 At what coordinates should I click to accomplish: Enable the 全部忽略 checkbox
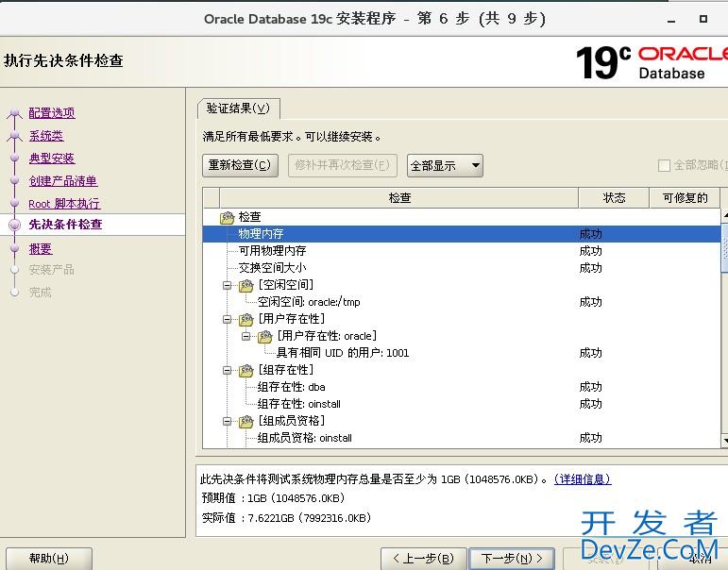(x=664, y=166)
